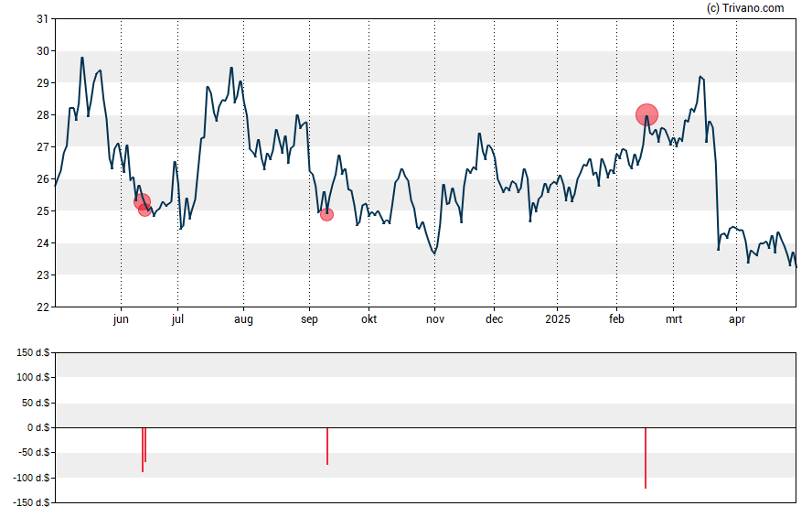Click the 'feb' axis label
Viewport: 812px width, 517px height.
click(x=616, y=319)
